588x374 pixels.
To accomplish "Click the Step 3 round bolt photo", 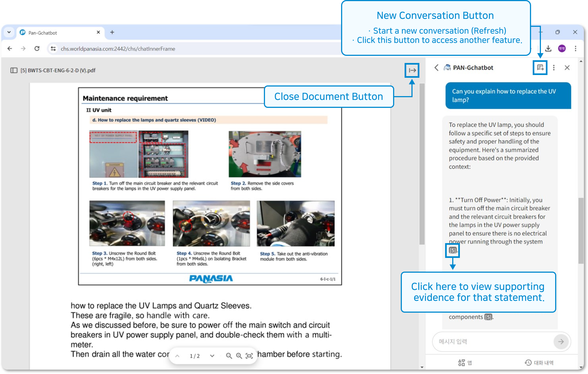I will pyautogui.click(x=127, y=223).
